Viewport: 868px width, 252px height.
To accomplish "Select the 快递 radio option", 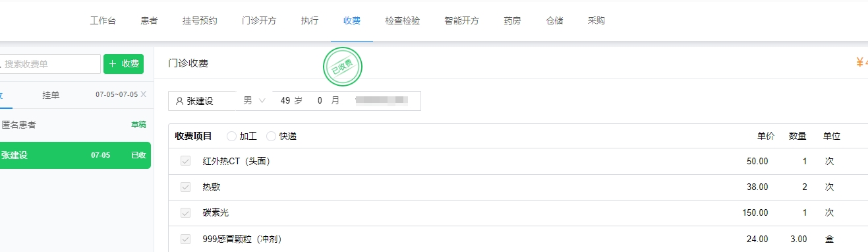I will (271, 136).
